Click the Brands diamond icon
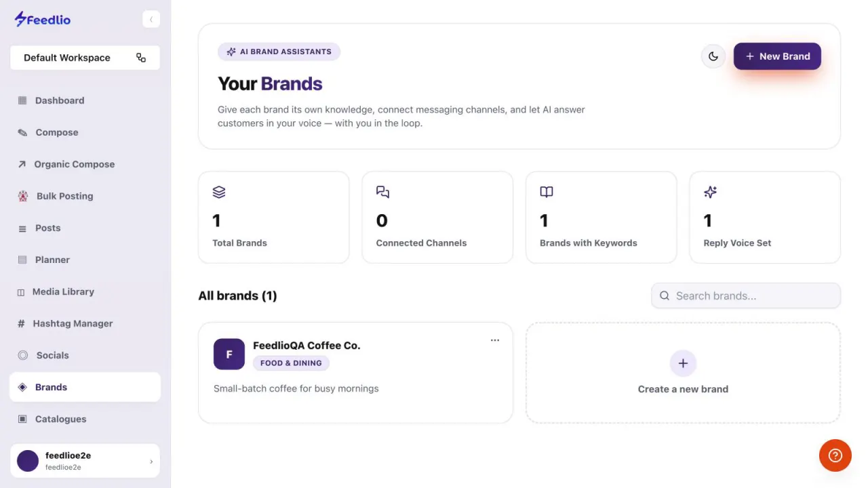This screenshot has width=868, height=488. click(x=22, y=387)
